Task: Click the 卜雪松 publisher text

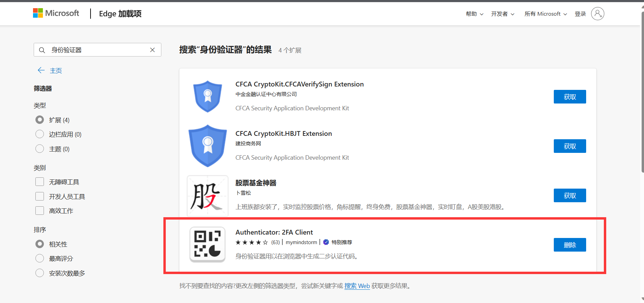Action: (x=243, y=193)
